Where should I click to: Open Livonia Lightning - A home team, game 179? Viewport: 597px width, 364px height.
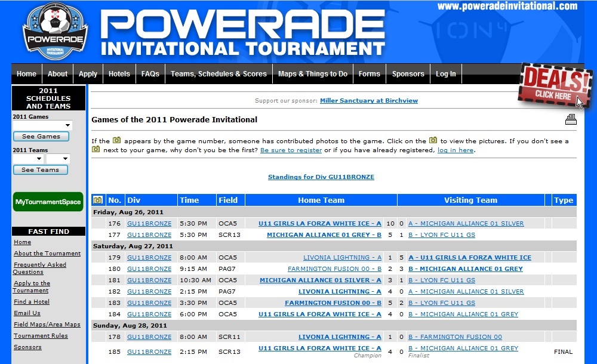tap(342, 257)
